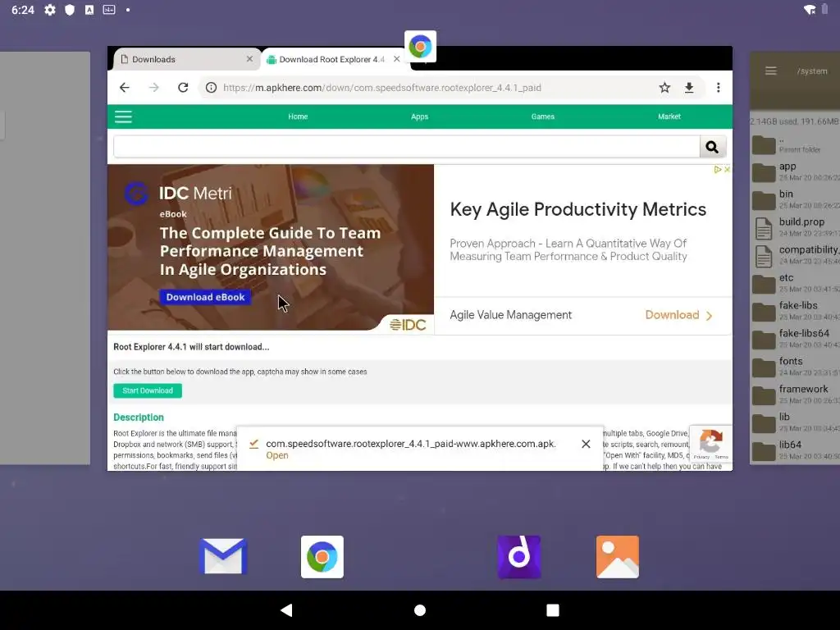The height and width of the screenshot is (630, 840).
Task: Open the lib folder in file explorer
Action: pyautogui.click(x=796, y=422)
